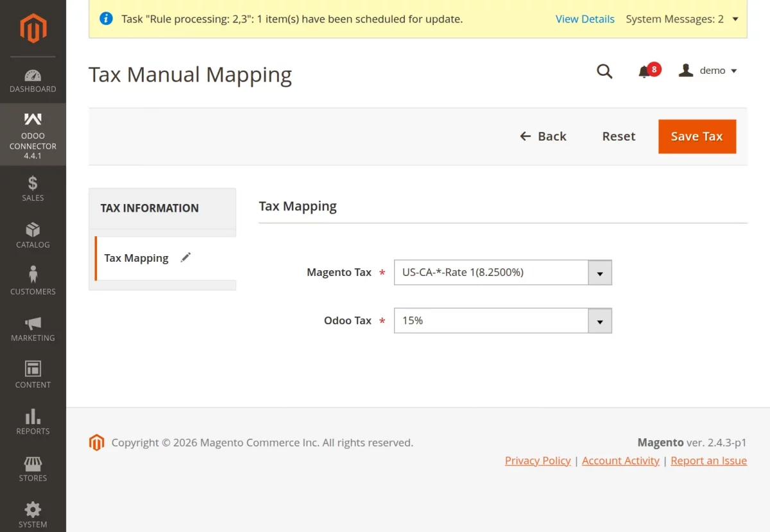The width and height of the screenshot is (770, 532).
Task: Select the Tax Mapping side tab
Action: pyautogui.click(x=166, y=258)
